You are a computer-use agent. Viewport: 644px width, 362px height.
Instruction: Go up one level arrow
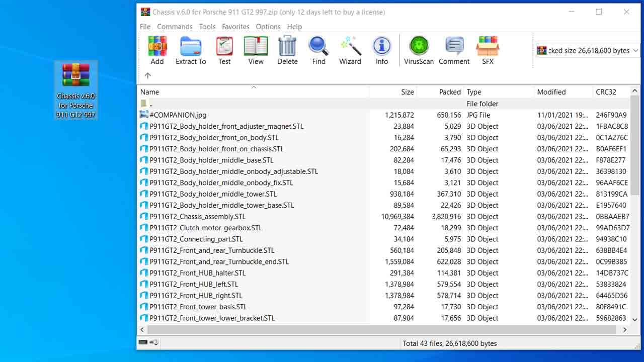(147, 76)
